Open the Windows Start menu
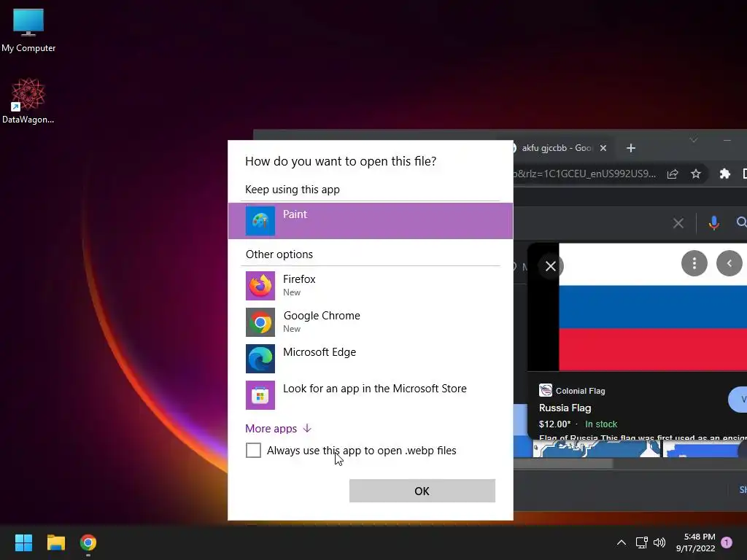The width and height of the screenshot is (747, 560). pyautogui.click(x=23, y=542)
